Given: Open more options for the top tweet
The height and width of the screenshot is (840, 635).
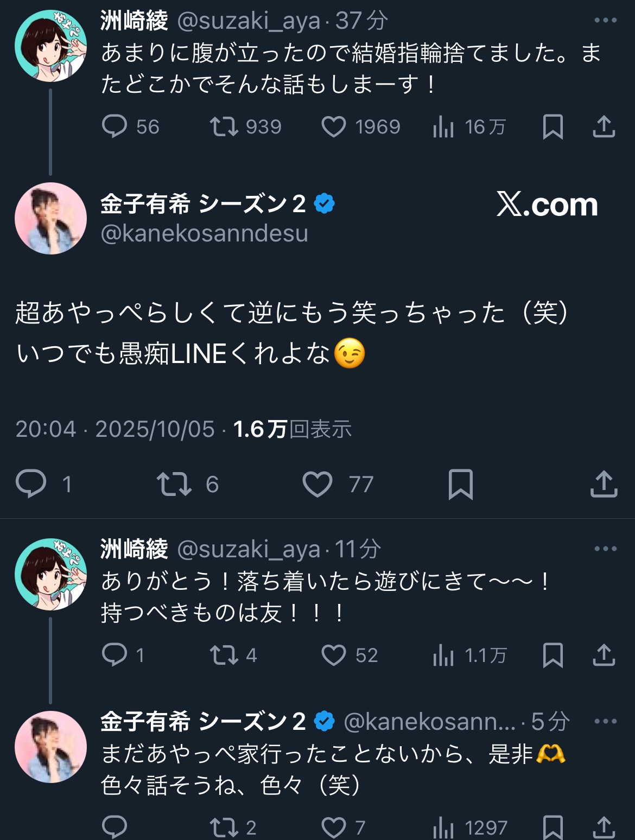Looking at the screenshot, I should tap(605, 21).
